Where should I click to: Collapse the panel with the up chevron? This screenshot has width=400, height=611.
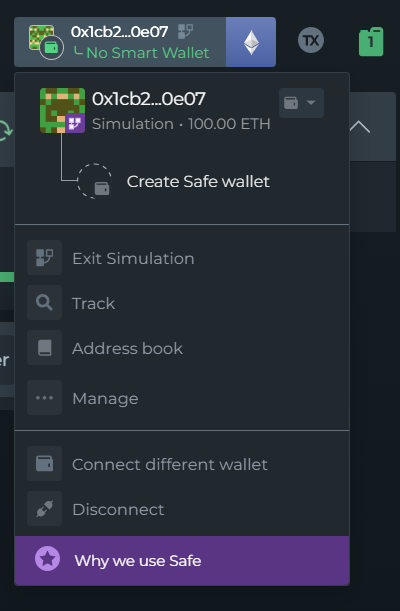click(x=360, y=127)
